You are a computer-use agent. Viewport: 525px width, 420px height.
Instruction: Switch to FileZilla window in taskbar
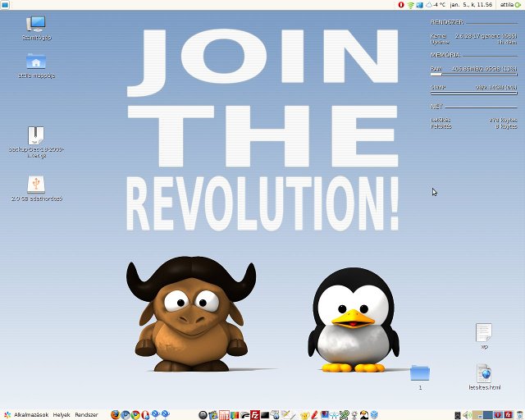[509, 415]
